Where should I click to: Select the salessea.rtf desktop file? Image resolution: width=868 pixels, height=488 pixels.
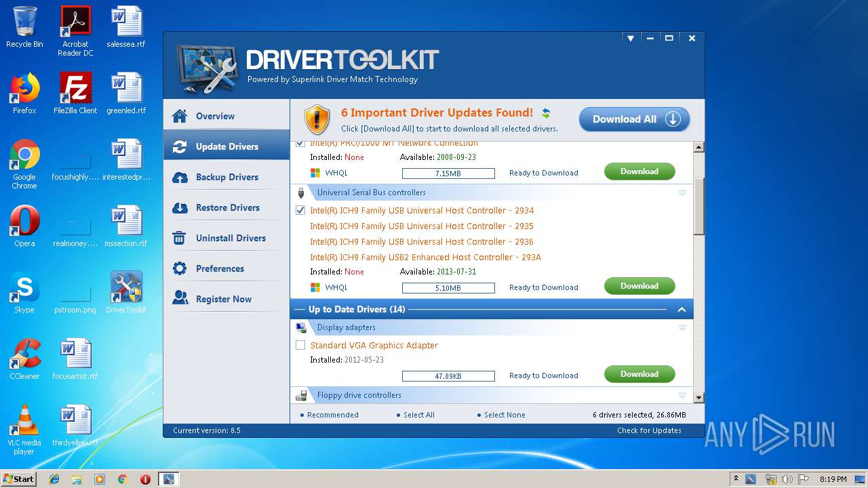tap(126, 27)
